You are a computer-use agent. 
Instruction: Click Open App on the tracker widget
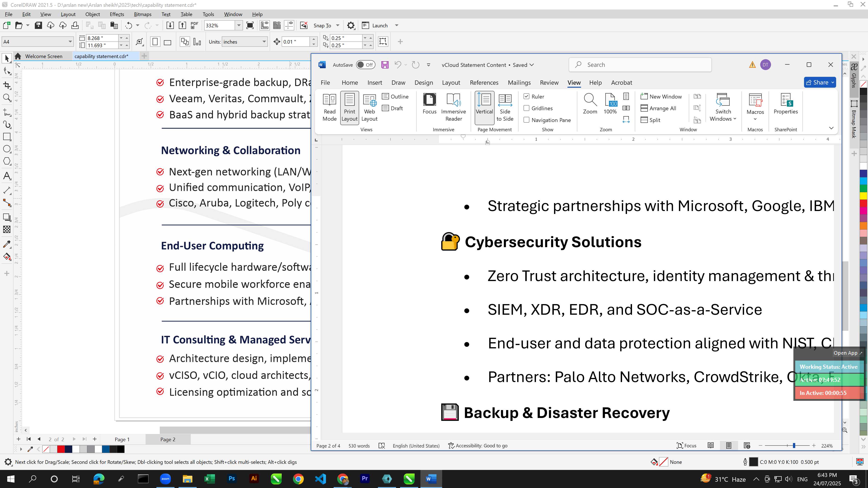pos(848,353)
